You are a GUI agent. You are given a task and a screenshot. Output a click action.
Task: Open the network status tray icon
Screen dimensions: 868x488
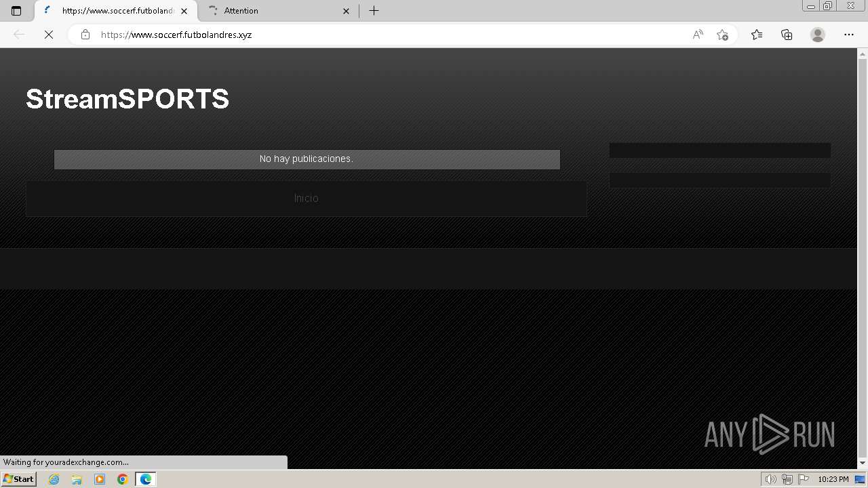(787, 479)
